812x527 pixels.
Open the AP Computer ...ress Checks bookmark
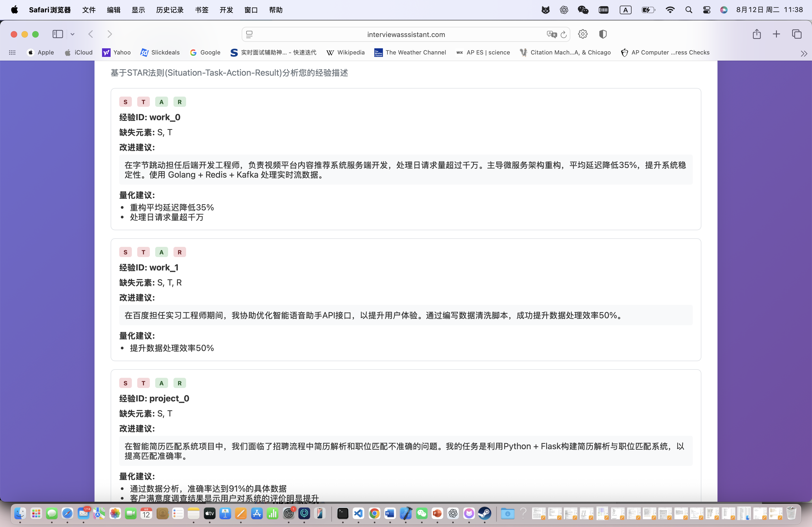(665, 53)
